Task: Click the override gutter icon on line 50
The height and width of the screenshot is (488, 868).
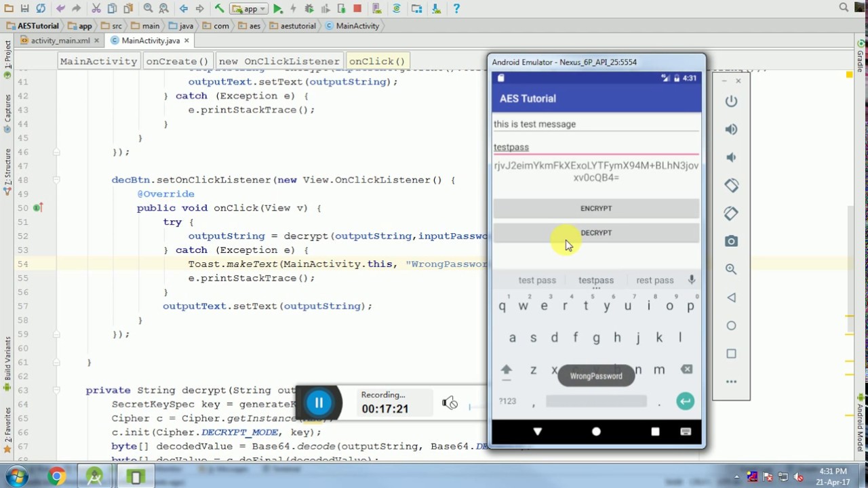Action: [38, 208]
